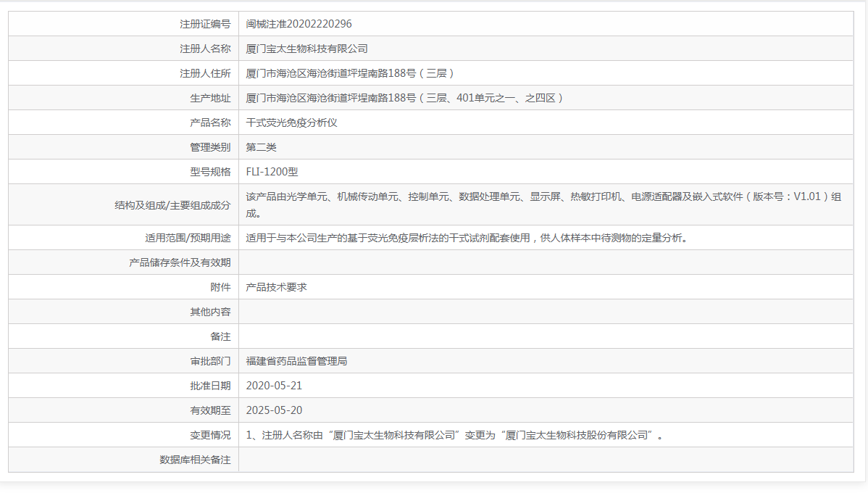Image resolution: width=868 pixels, height=493 pixels.
Task: Select product name 干式荧光免疫分析仪
Action: (x=292, y=123)
